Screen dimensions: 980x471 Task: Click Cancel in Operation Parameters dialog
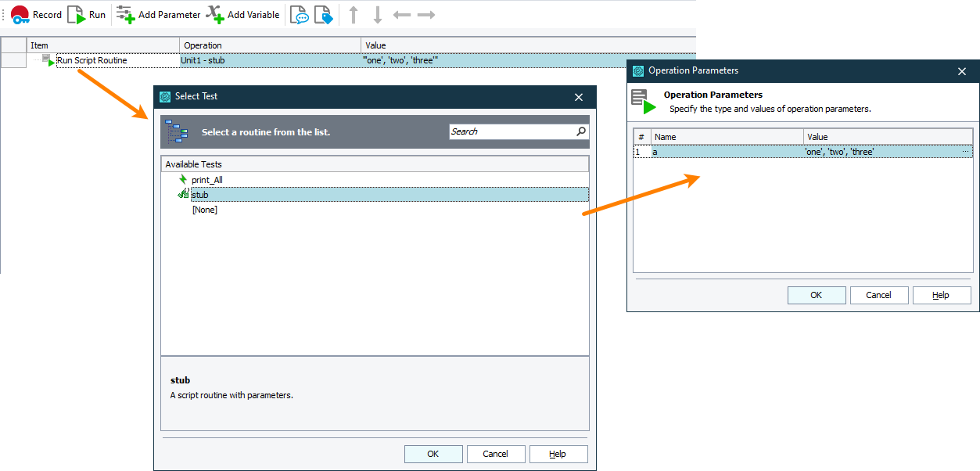(879, 295)
